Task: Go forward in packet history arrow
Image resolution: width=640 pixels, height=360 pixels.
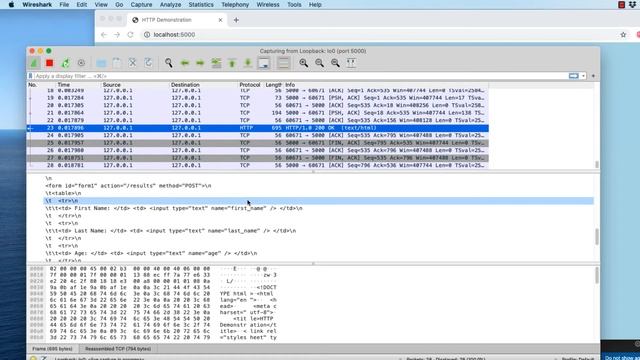Action: (x=200, y=63)
